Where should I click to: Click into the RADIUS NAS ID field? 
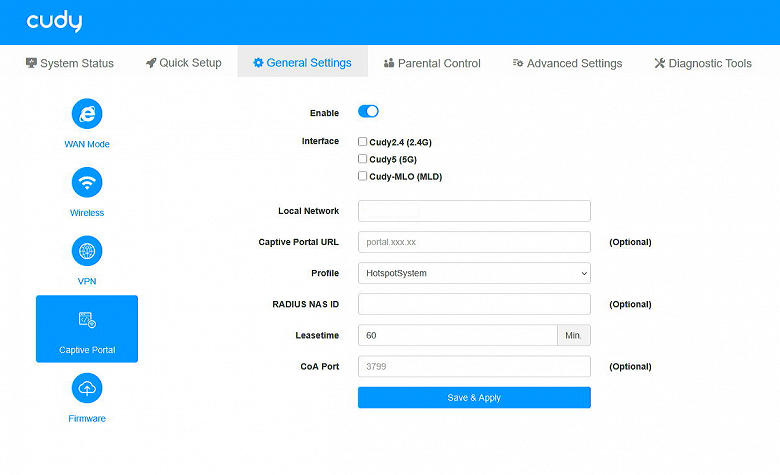(474, 304)
